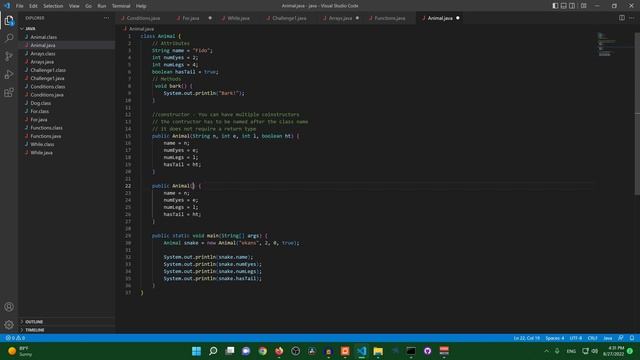Image resolution: width=640 pixels, height=360 pixels.
Task: Change end of line CRLF
Action: [x=593, y=338]
